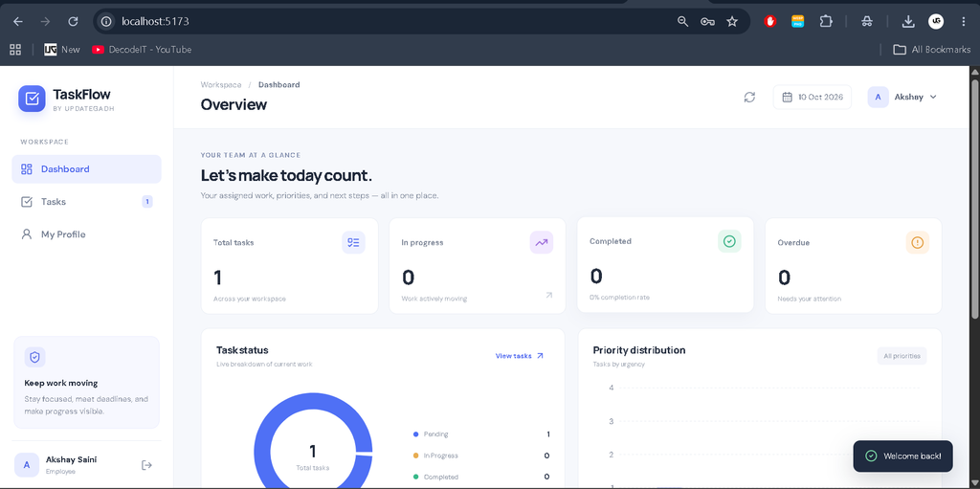Click the Let's make today count. heading
The width and height of the screenshot is (980, 489).
[286, 175]
